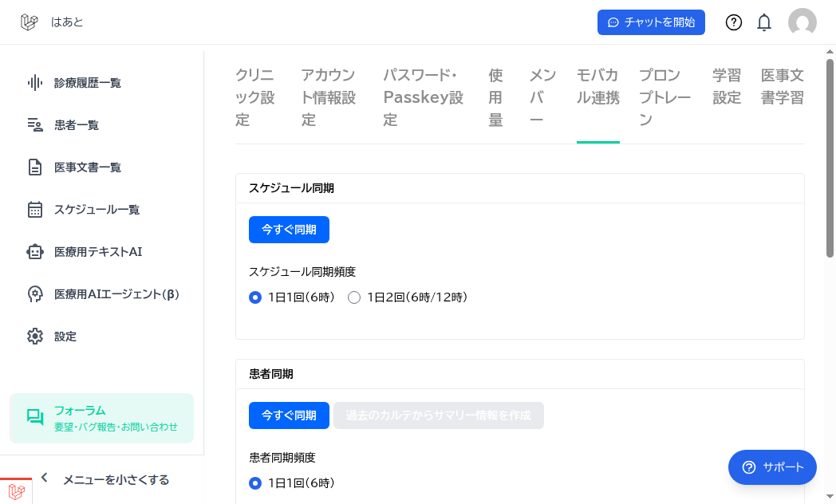Open 診療履歴一覧 via its chart icon
Screen dimensions: 836x504
34,82
